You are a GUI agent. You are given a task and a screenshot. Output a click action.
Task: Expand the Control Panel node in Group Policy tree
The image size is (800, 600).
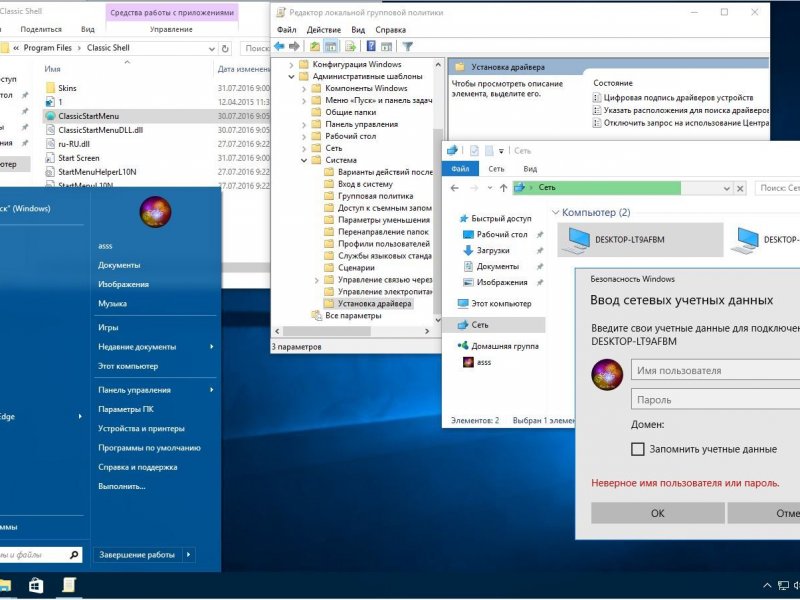304,124
